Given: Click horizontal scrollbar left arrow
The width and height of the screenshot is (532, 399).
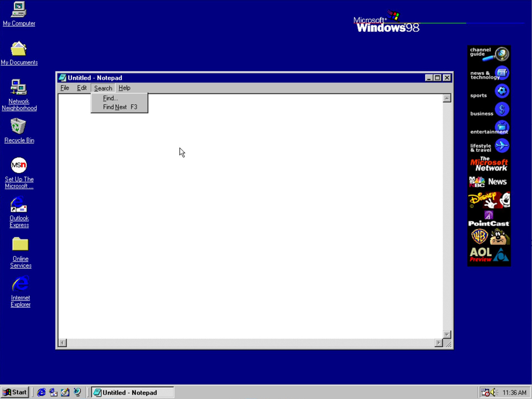Looking at the screenshot, I should pyautogui.click(x=62, y=343).
